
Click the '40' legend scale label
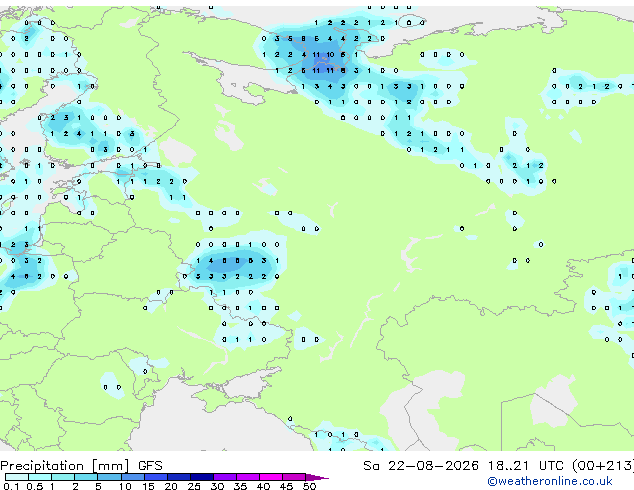(x=263, y=486)
